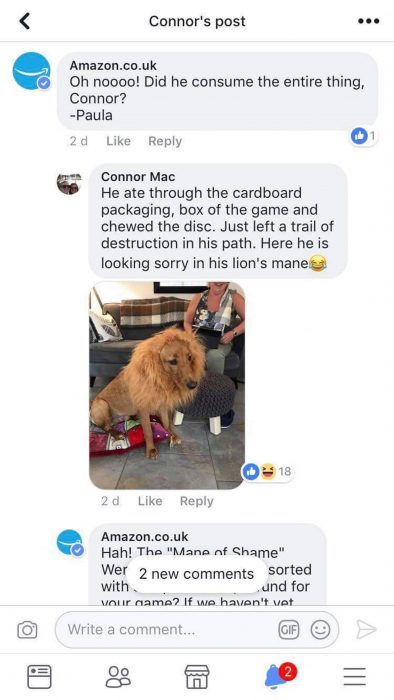The image size is (394, 700).
Task: Like Connor Mac's lion mane comment
Action: (x=150, y=501)
